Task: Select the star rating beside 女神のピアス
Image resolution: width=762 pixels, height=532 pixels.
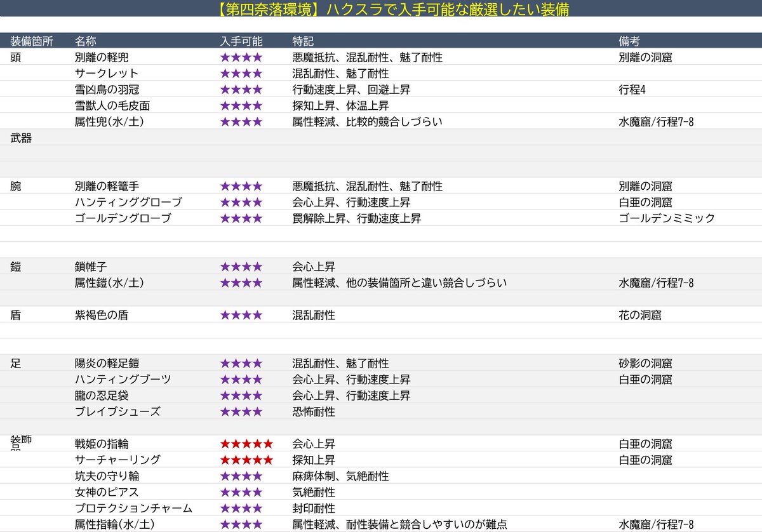Action: coord(239,492)
